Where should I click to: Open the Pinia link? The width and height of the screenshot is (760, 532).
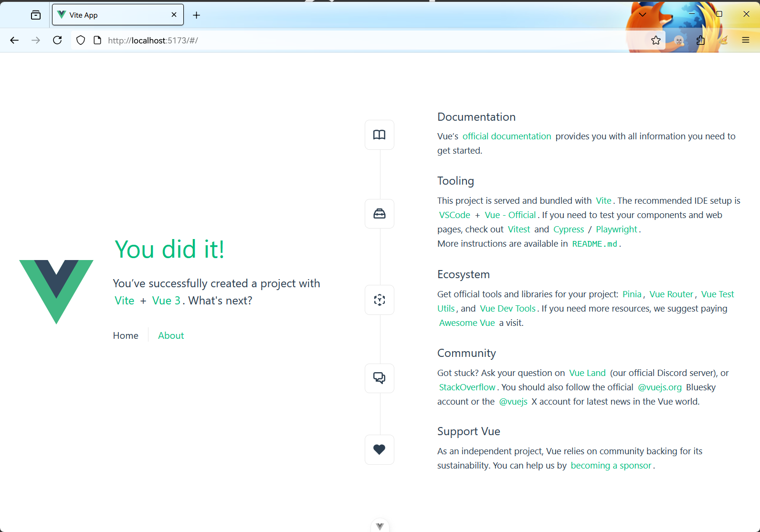(632, 294)
